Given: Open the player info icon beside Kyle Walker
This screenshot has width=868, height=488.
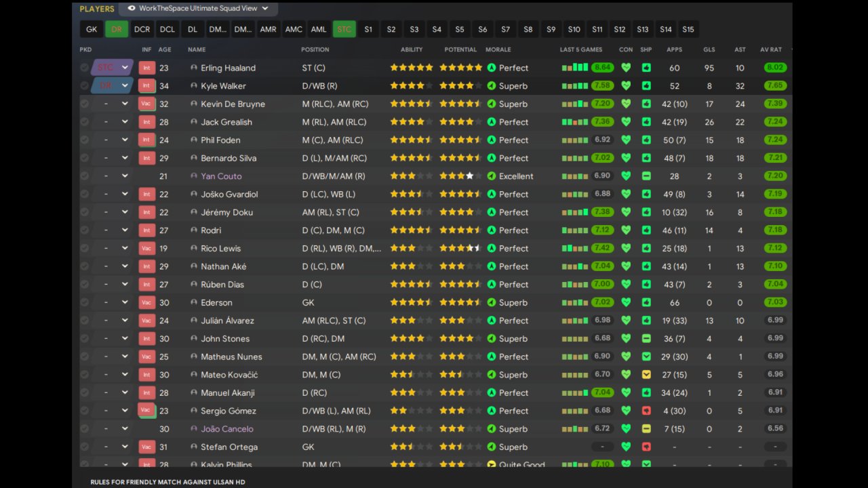Looking at the screenshot, I should (194, 86).
